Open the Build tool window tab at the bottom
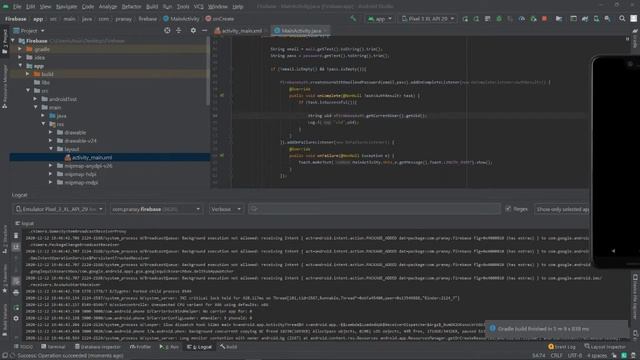The image size is (640, 360). (229, 347)
